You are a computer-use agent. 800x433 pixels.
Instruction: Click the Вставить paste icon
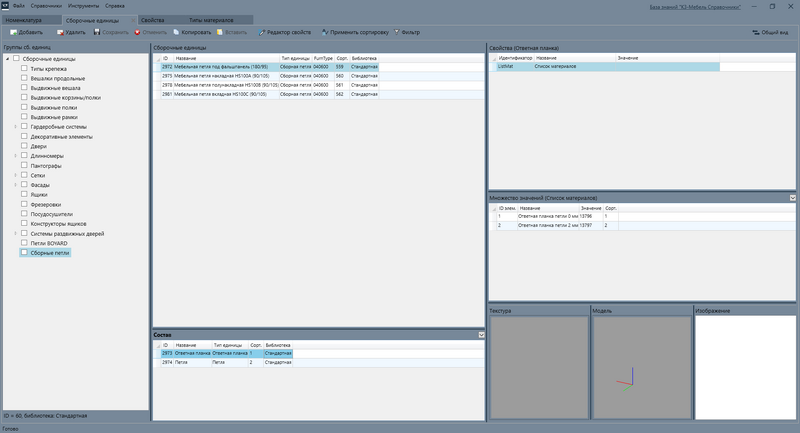click(220, 32)
